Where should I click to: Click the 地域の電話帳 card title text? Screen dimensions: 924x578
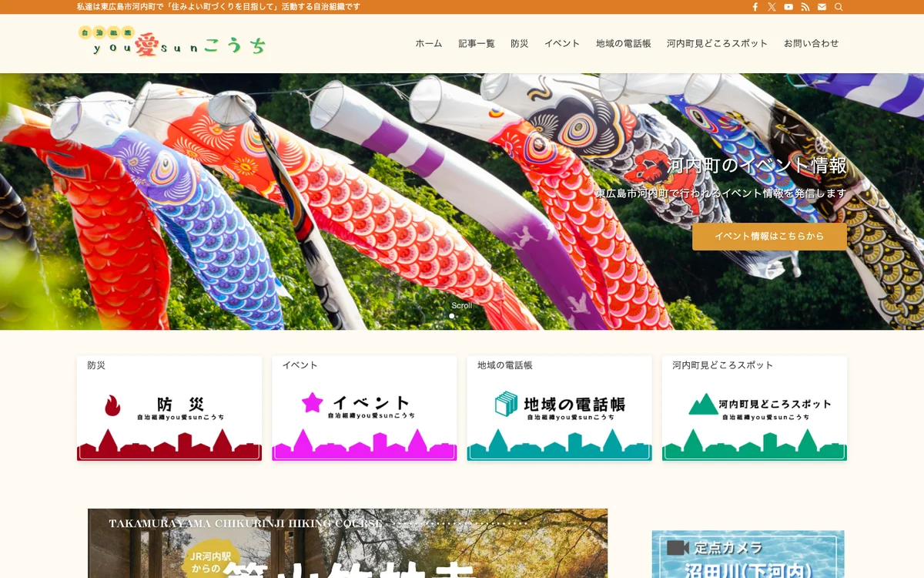click(x=505, y=365)
